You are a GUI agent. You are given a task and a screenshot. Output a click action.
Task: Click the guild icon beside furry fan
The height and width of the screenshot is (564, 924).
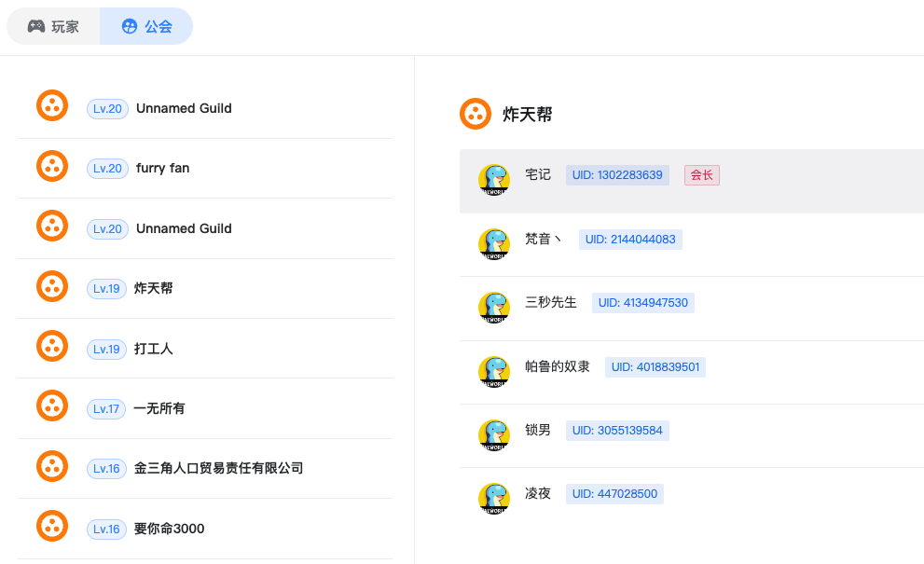point(52,166)
